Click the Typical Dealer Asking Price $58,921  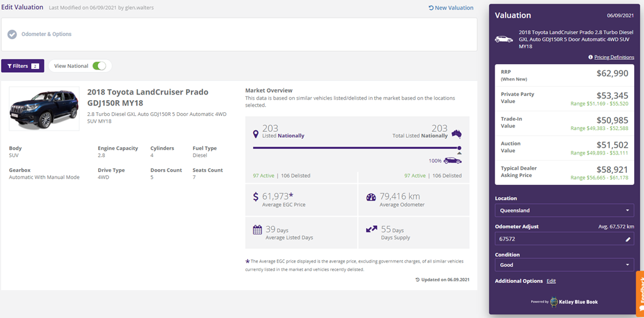(612, 170)
